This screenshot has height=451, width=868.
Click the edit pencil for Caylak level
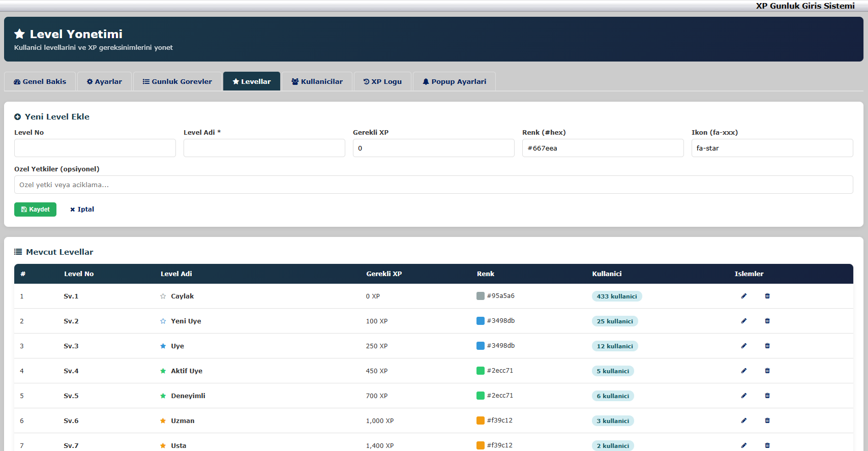pos(743,296)
